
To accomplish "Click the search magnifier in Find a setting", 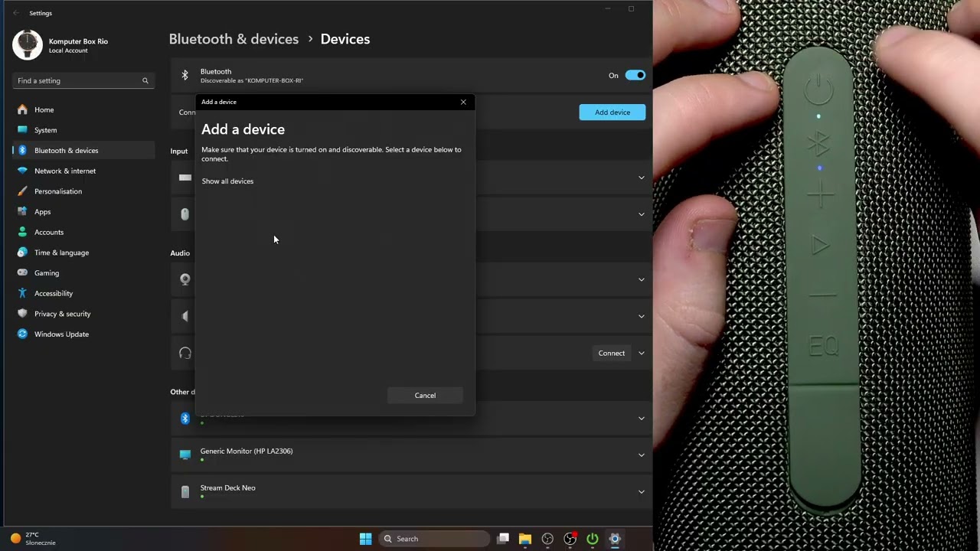I will click(x=145, y=80).
